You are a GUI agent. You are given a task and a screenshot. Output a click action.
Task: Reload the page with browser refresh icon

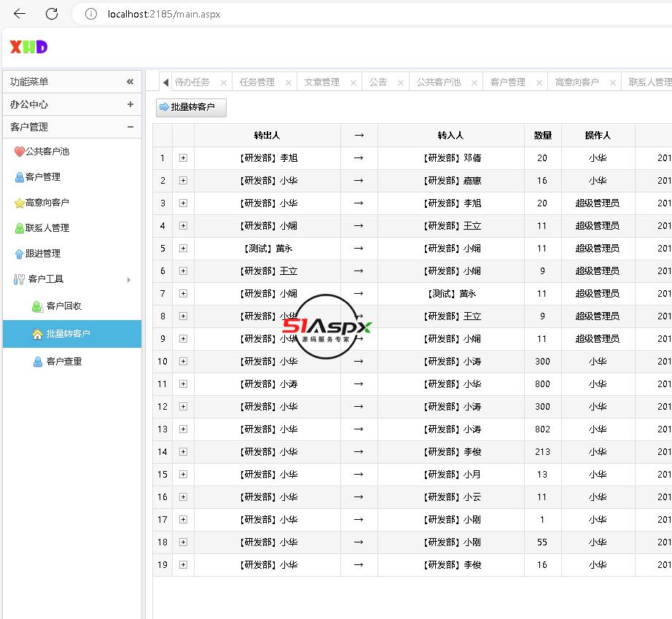pyautogui.click(x=52, y=14)
